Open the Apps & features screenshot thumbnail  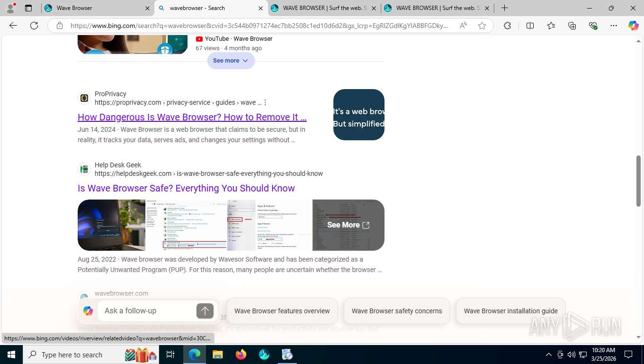270,225
